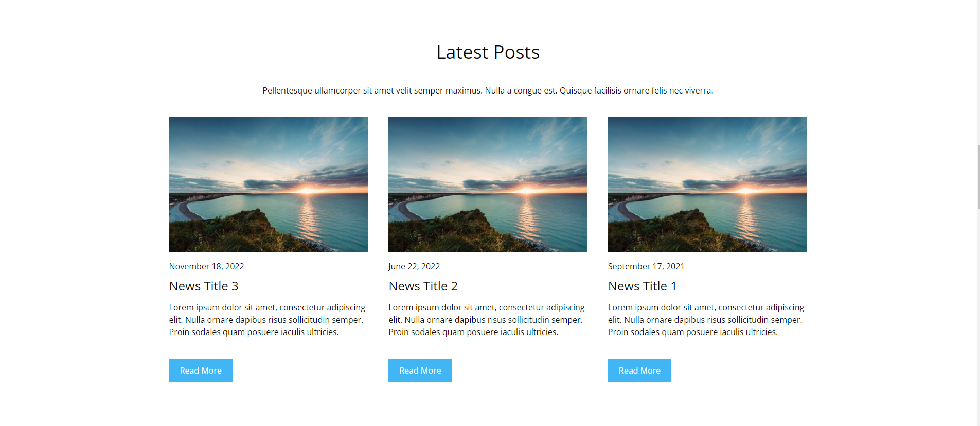Click Read More under News Title 3
980x426 pixels.
pos(201,371)
